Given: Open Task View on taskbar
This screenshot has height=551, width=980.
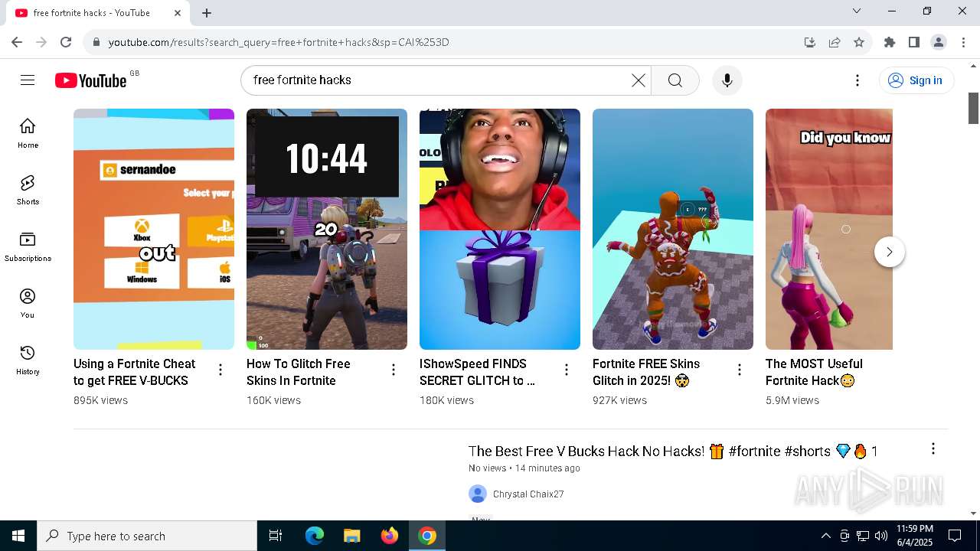Looking at the screenshot, I should [x=276, y=536].
